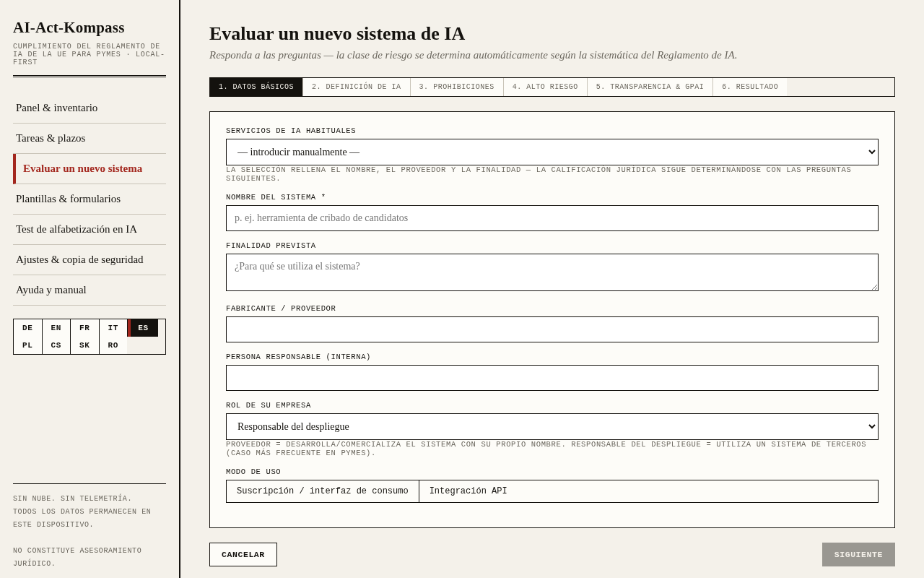Screen dimensions: 924x578
Task: Expand Rol de su empresa dropdown
Action: pos(552,426)
